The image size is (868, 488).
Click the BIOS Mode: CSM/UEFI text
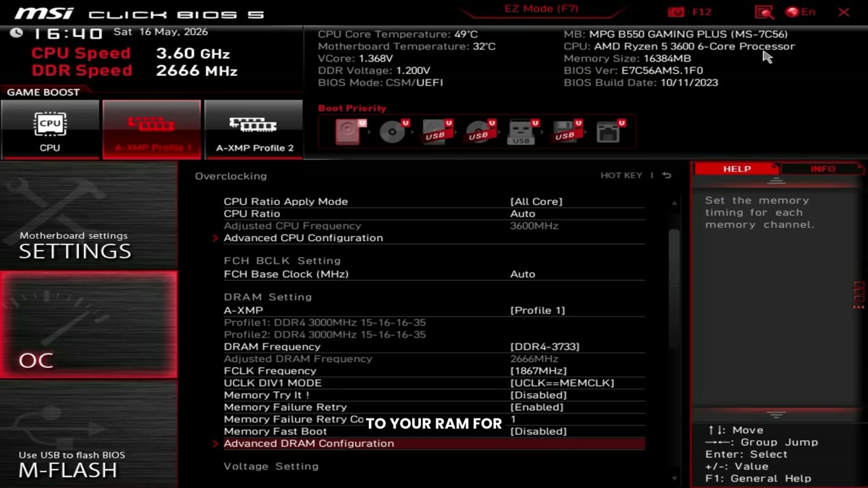[380, 83]
